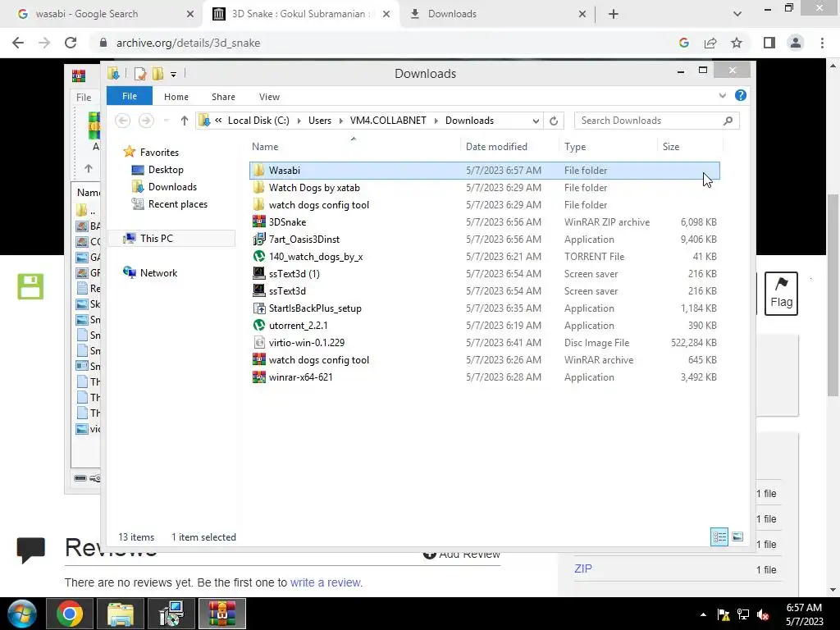840x630 pixels.
Task: Click the Explorer Back navigation arrow
Action: [123, 121]
